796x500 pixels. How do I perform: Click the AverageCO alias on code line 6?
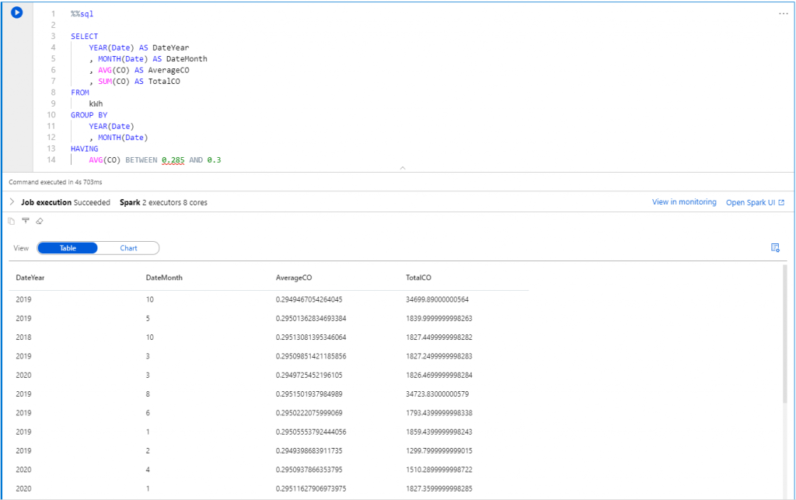169,70
